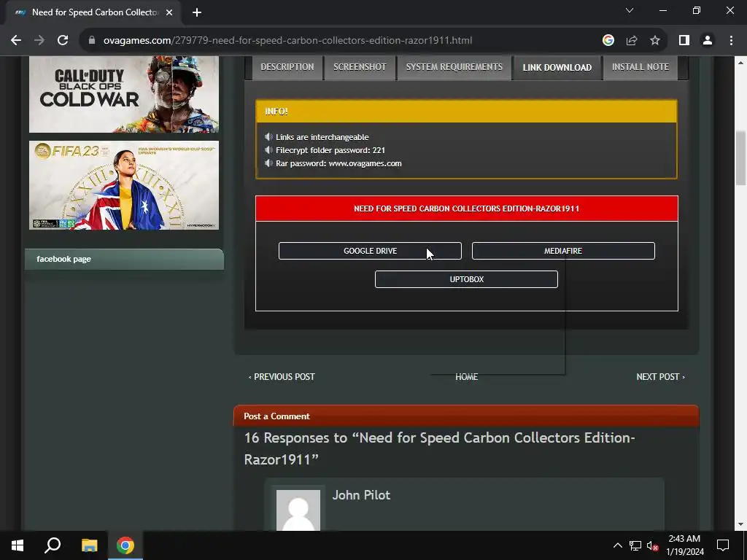
Task: Click the 16 Responses heading
Action: [x=439, y=448]
